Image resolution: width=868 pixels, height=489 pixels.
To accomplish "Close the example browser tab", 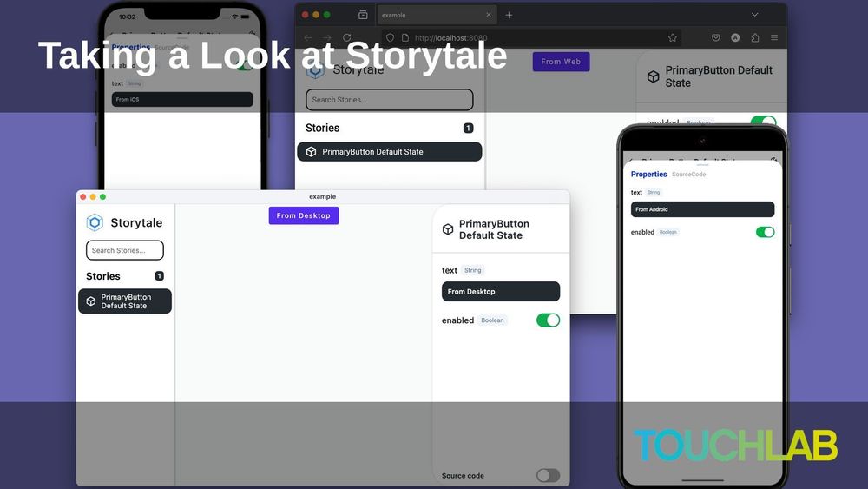I will pyautogui.click(x=488, y=15).
